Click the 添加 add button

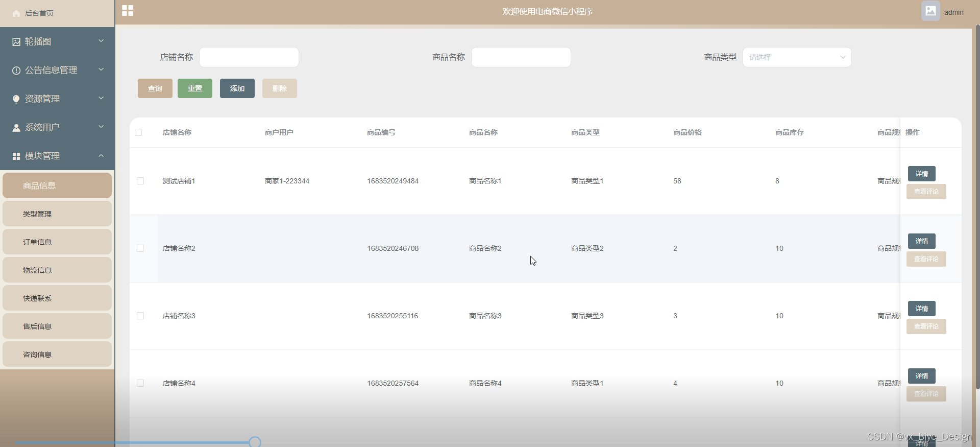point(237,88)
